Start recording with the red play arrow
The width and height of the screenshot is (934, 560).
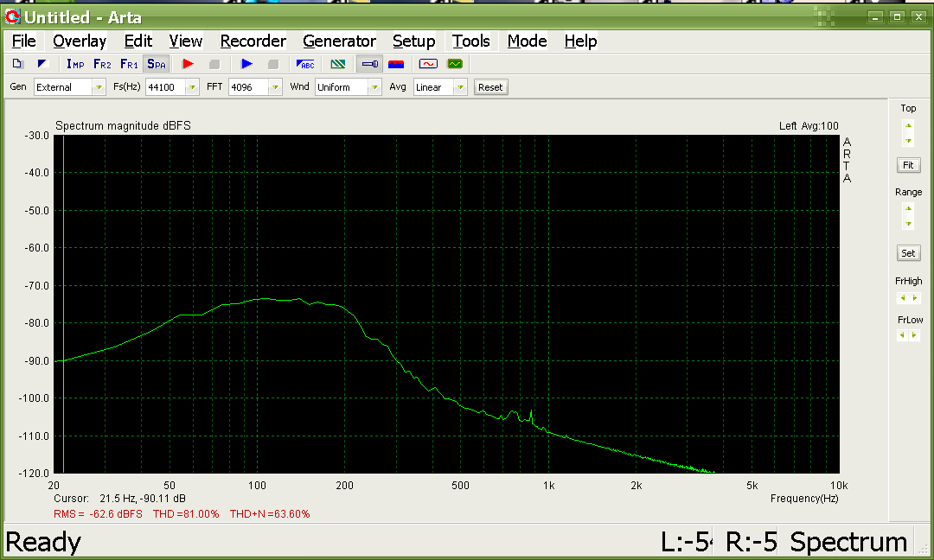click(x=188, y=64)
